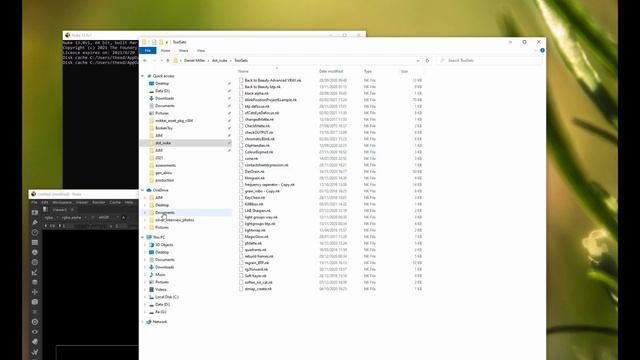Open the ToolSets wrench icon in Nuke toolbar
Image resolution: width=640 pixels, height=360 pixels.
[35, 351]
